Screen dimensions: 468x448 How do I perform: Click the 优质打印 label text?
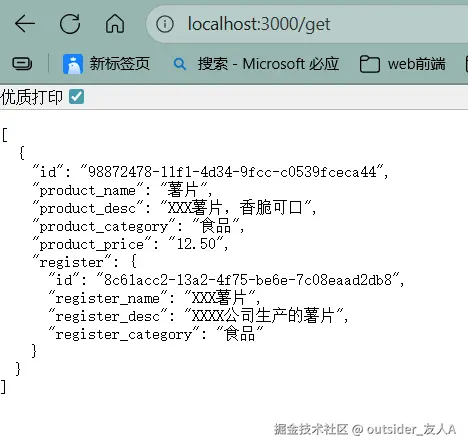click(x=31, y=97)
